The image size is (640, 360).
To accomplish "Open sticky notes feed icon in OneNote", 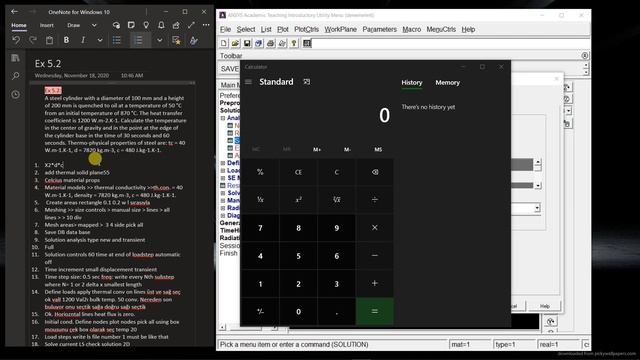I will [x=131, y=25].
